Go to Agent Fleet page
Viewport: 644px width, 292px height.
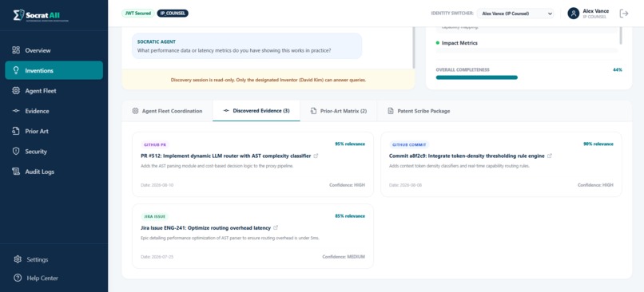coord(54,91)
